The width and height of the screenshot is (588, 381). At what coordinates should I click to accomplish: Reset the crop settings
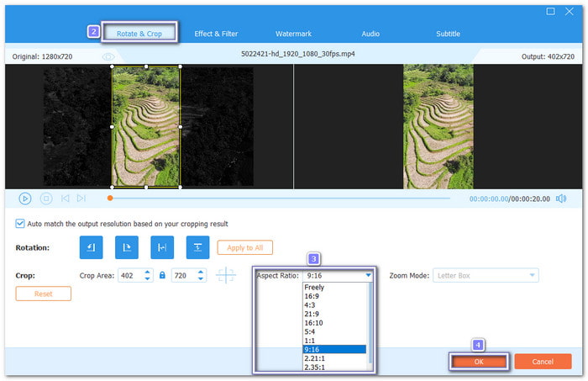click(x=43, y=294)
